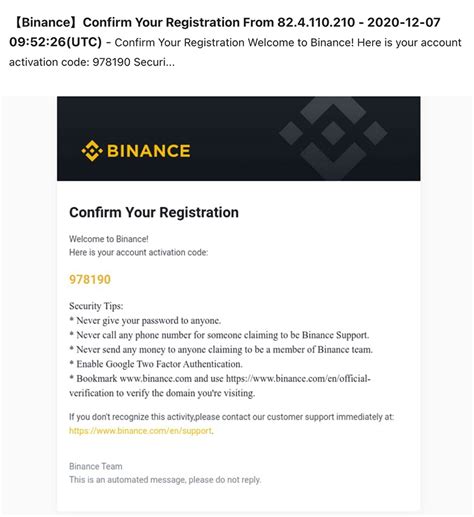Click the Security Tips heading
Screen dimensions: 474x517
click(x=96, y=306)
